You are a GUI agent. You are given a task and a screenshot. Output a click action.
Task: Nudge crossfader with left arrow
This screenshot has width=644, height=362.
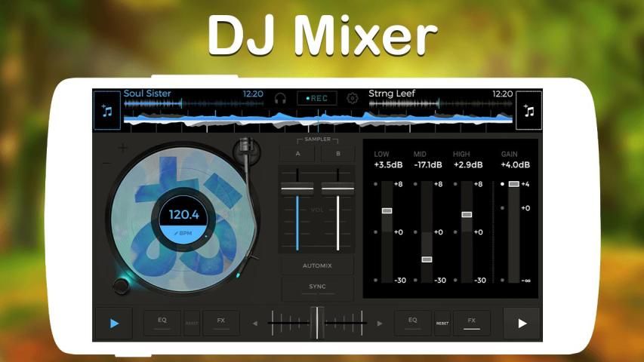click(x=254, y=323)
